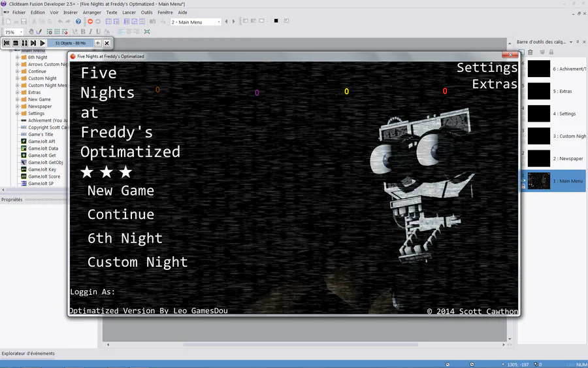Click the Redo arrow icon
The width and height of the screenshot is (588, 368).
[68, 22]
